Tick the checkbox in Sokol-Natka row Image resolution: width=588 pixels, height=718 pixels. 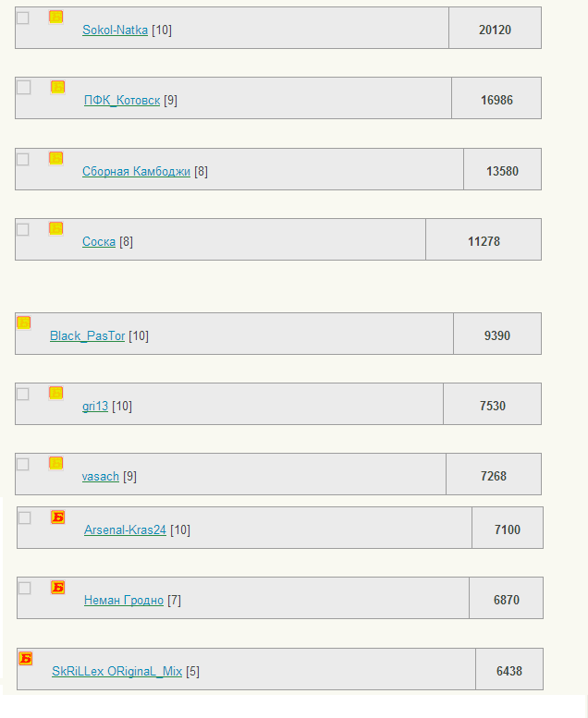click(x=23, y=18)
